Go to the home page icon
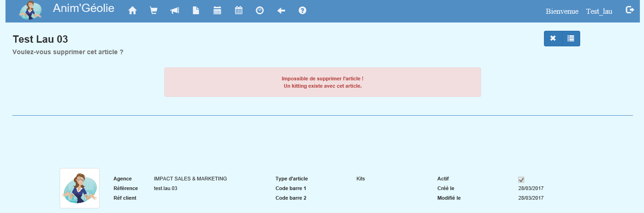 (133, 11)
